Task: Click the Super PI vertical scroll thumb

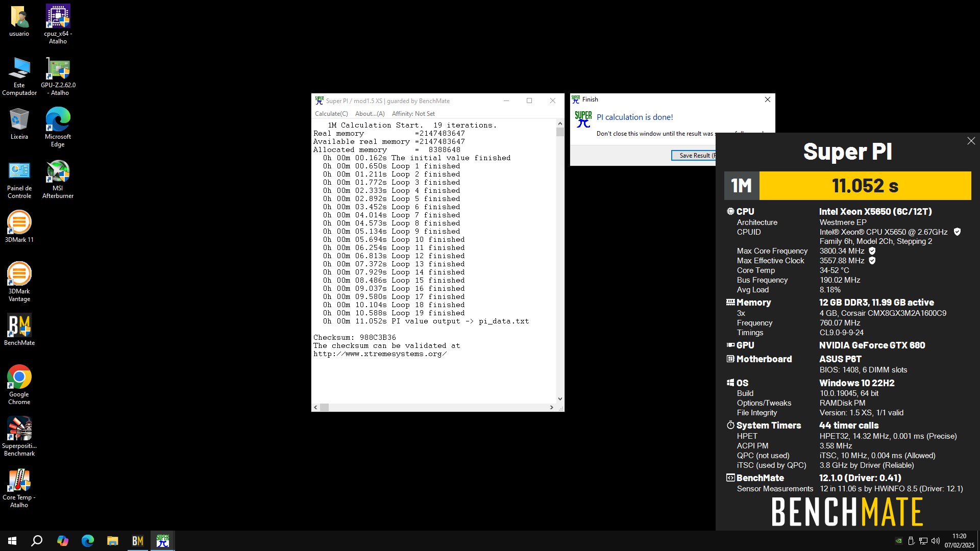Action: pos(560,132)
